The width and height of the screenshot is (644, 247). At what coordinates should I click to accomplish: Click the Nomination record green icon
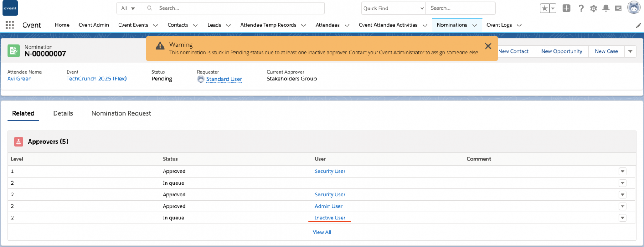[14, 51]
